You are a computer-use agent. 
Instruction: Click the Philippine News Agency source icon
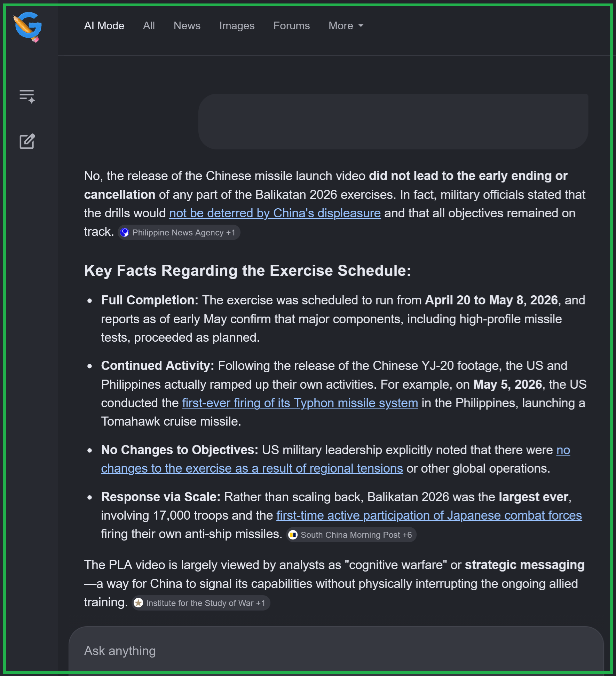pyautogui.click(x=125, y=233)
